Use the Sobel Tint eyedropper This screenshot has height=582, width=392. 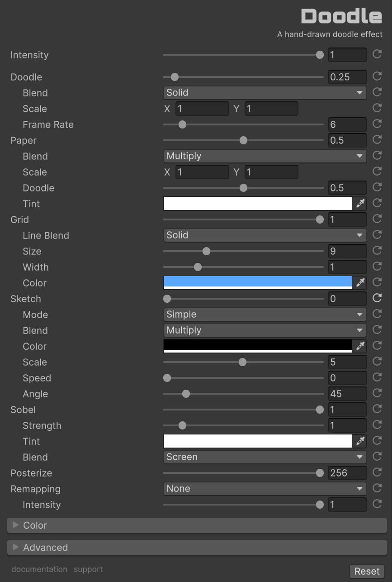[360, 441]
